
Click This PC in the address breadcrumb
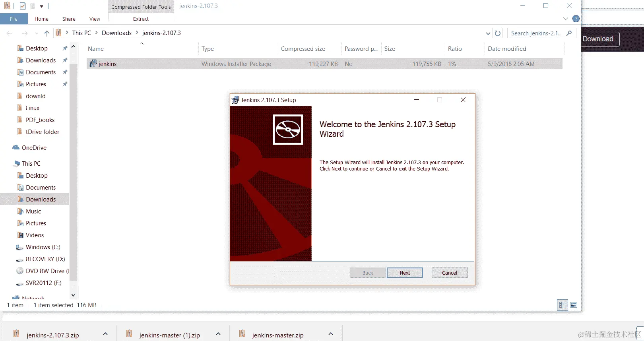pyautogui.click(x=81, y=33)
